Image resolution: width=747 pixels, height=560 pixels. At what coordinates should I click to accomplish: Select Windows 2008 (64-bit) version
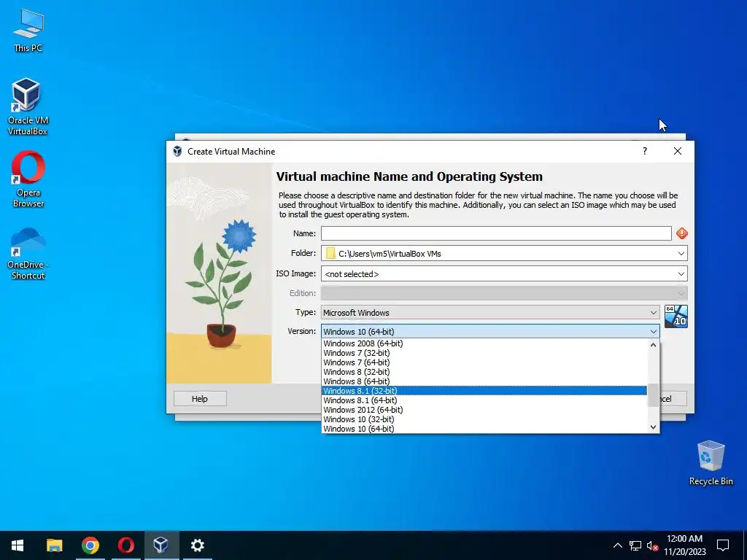click(x=484, y=343)
